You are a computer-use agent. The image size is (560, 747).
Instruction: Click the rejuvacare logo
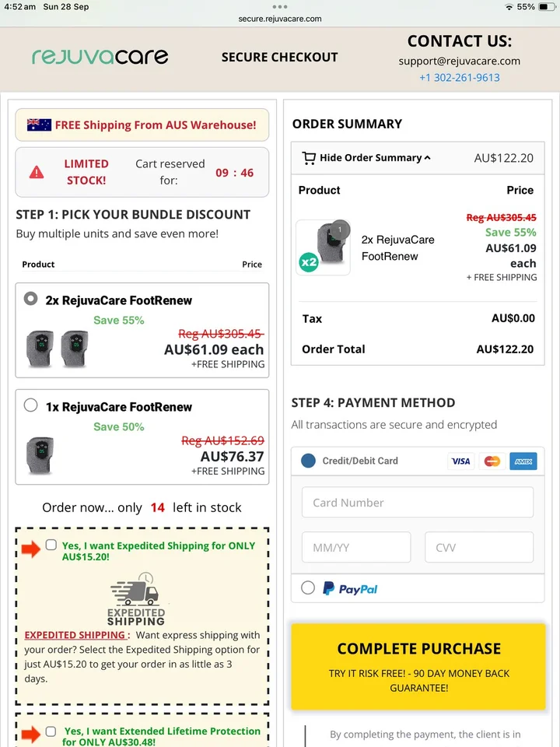[x=100, y=57]
